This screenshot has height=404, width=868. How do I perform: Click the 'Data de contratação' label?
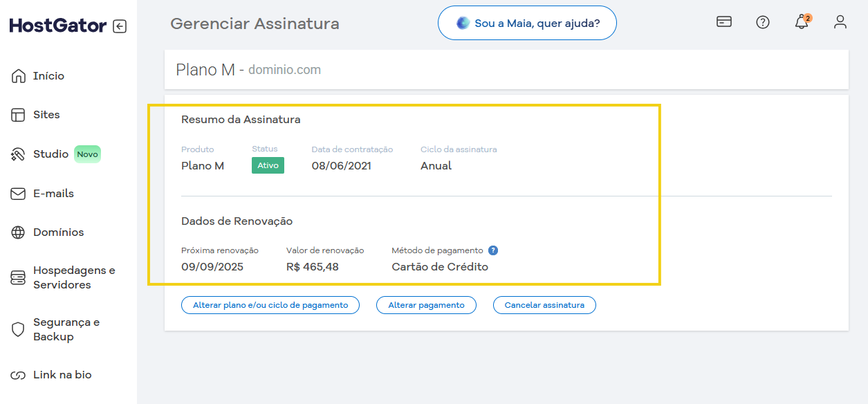tap(352, 149)
